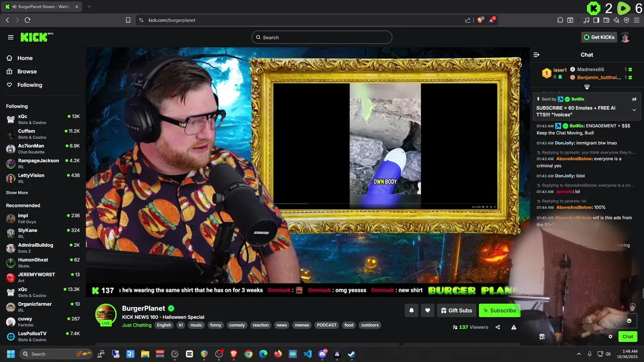Viewport: 644px width, 362px height.
Task: Open xQc channel in Following list
Action: pos(43,119)
